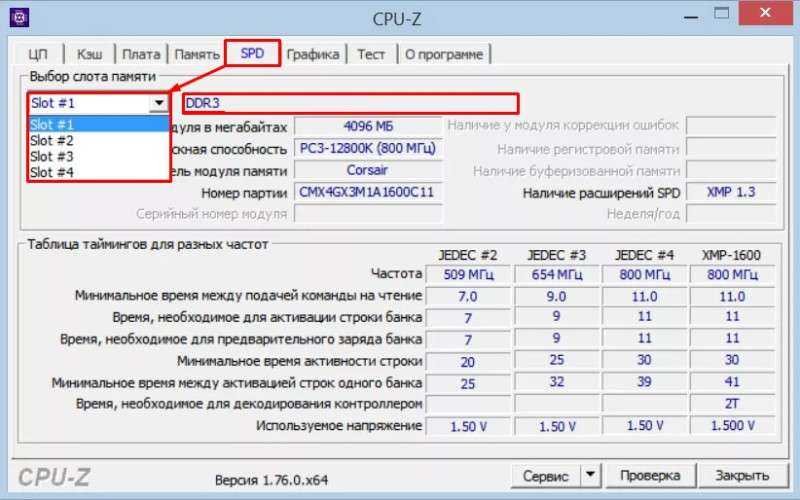Click the empty Неделя/год field
This screenshot has width=800, height=500.
pos(731,214)
